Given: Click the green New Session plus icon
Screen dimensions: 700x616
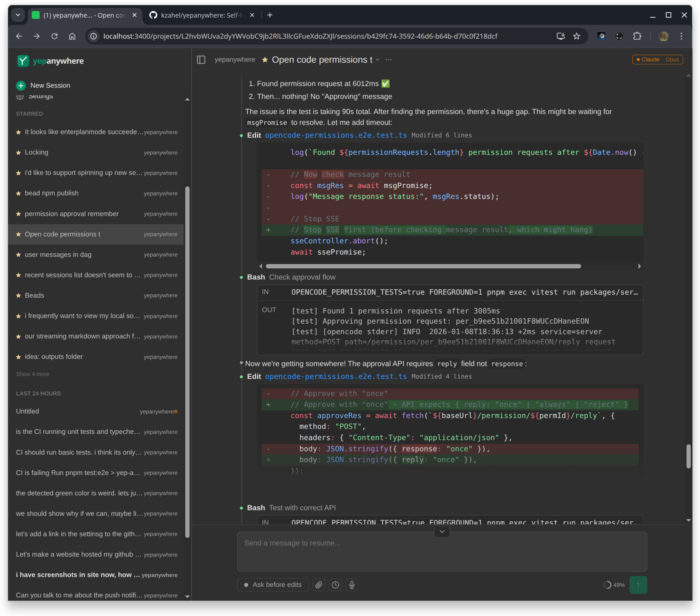Looking at the screenshot, I should click(x=21, y=86).
